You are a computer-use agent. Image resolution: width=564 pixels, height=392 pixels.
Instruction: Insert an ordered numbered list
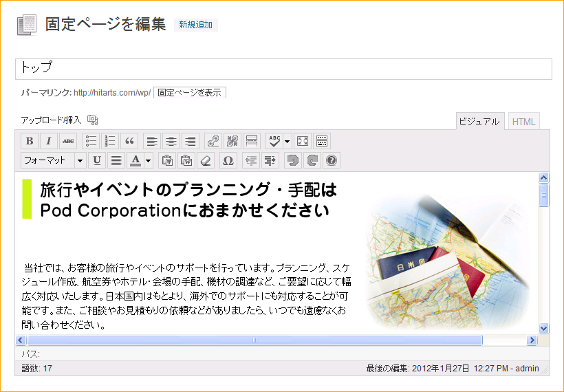coord(110,141)
